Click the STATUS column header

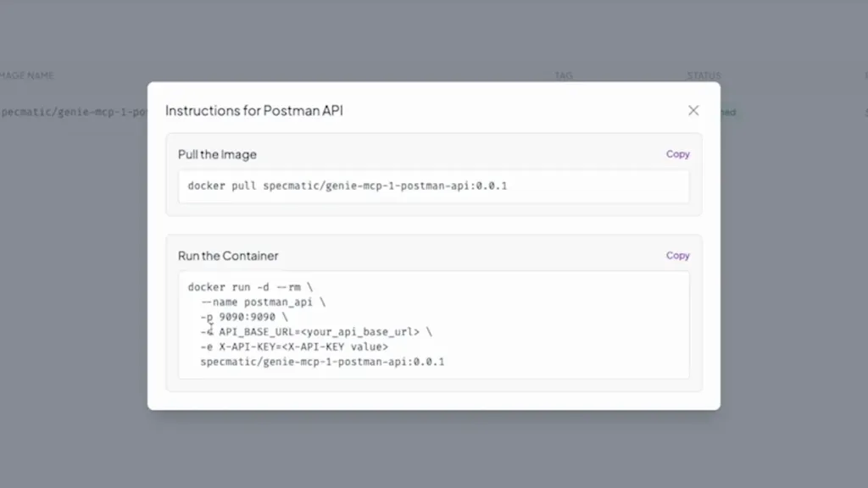point(704,75)
